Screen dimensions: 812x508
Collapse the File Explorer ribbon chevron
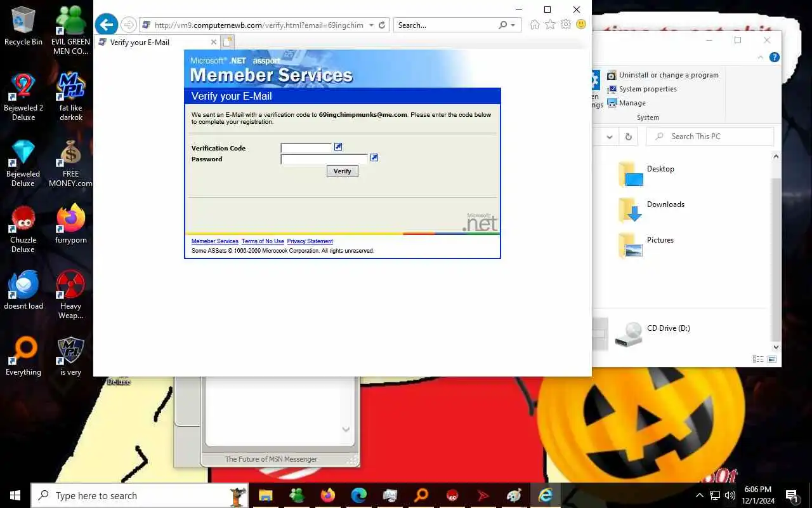tap(761, 57)
